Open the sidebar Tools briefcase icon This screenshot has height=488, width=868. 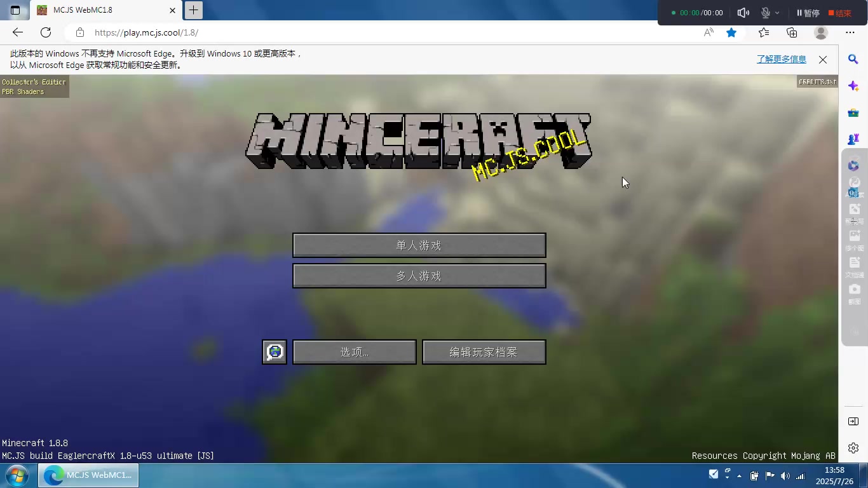853,112
